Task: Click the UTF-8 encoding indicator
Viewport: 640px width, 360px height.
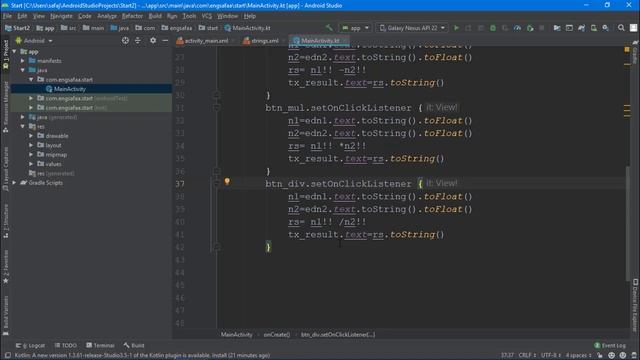Action: (551, 356)
